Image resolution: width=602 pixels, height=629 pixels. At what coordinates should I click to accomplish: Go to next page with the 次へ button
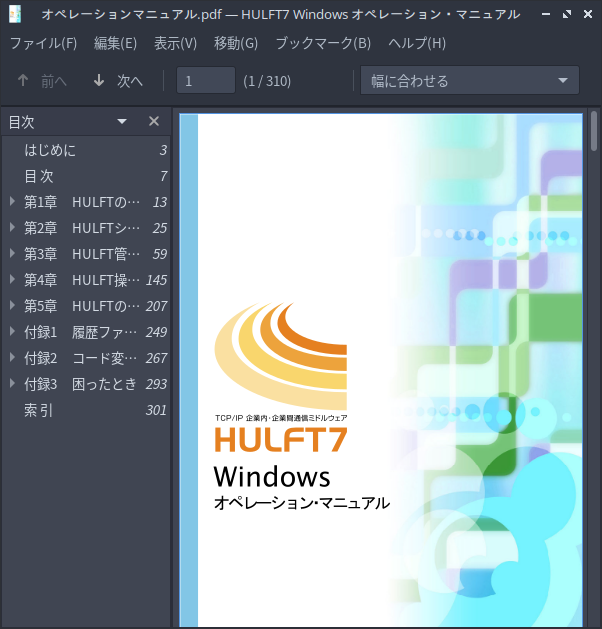click(118, 81)
